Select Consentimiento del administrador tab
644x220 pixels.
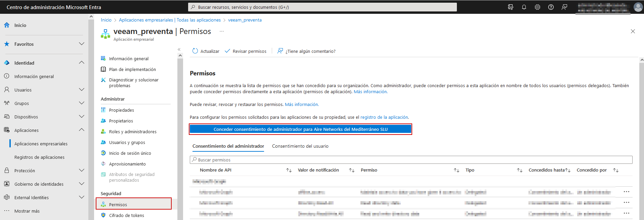coord(228,146)
